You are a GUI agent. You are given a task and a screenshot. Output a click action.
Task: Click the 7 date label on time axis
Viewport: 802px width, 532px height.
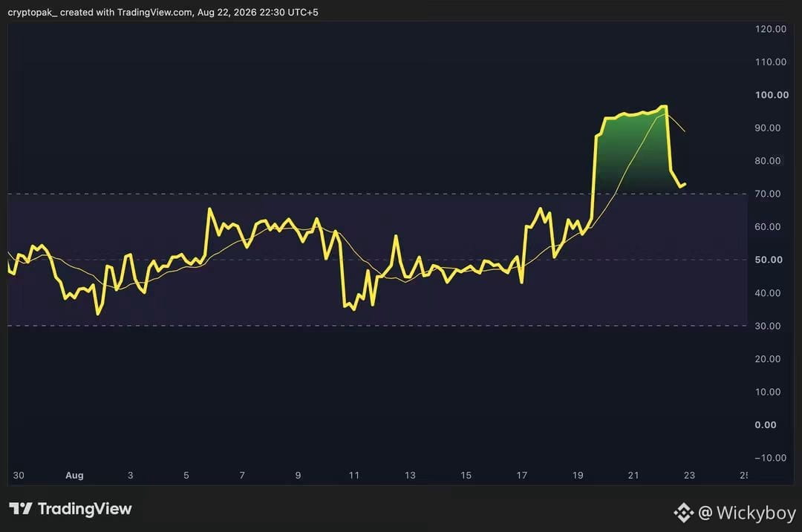(x=242, y=476)
